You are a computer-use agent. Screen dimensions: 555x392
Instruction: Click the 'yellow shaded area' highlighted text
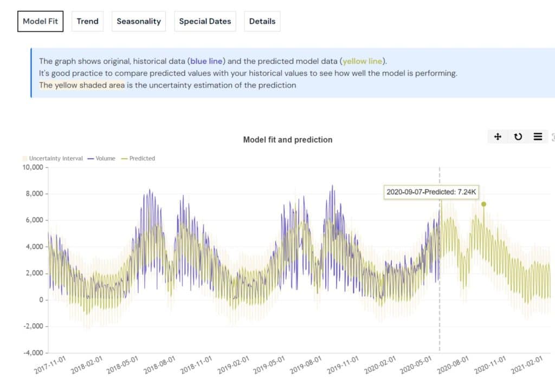[82, 85]
